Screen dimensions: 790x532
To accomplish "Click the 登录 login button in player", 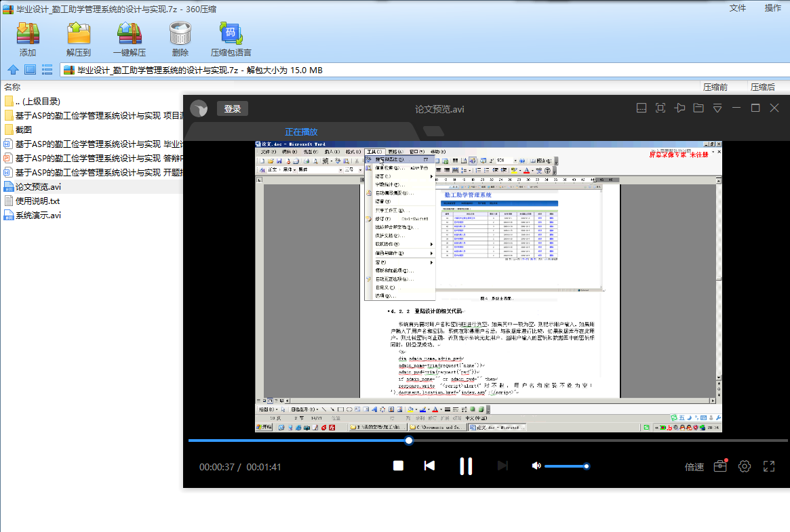I will click(233, 108).
